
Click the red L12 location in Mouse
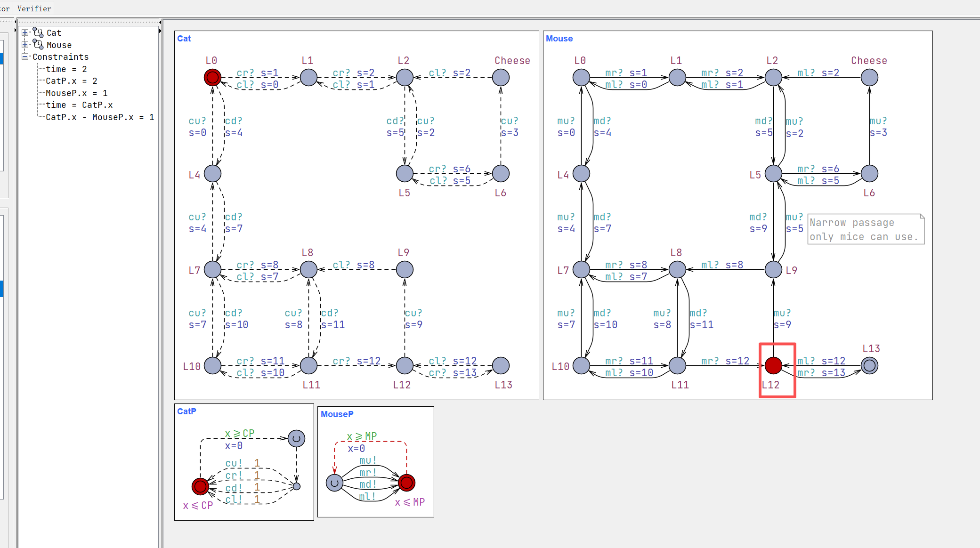pyautogui.click(x=773, y=365)
